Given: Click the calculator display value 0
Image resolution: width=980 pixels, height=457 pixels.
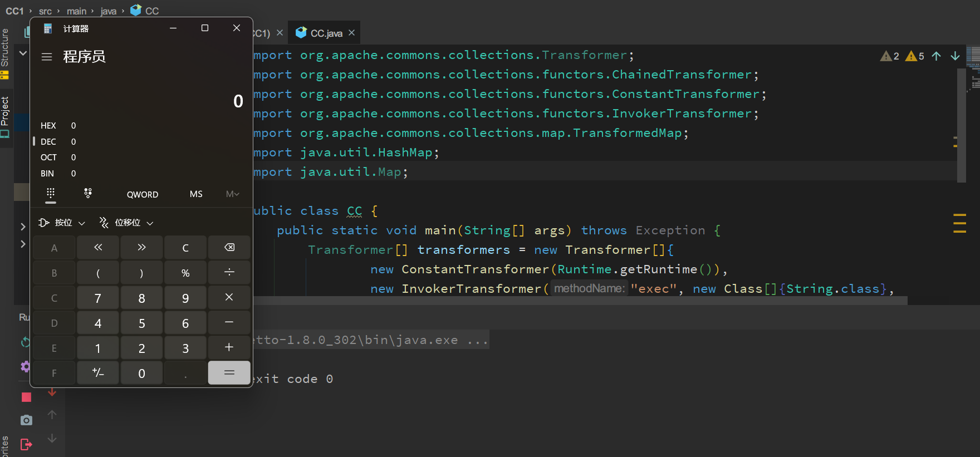Looking at the screenshot, I should tap(238, 101).
